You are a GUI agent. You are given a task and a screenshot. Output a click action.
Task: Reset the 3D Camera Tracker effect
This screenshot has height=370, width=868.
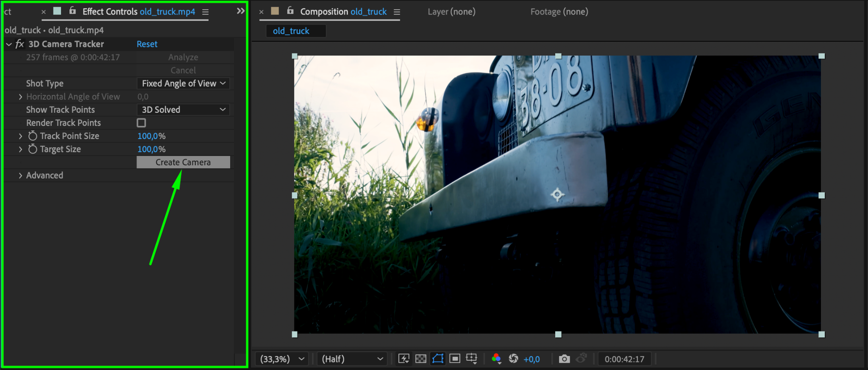[x=147, y=44]
